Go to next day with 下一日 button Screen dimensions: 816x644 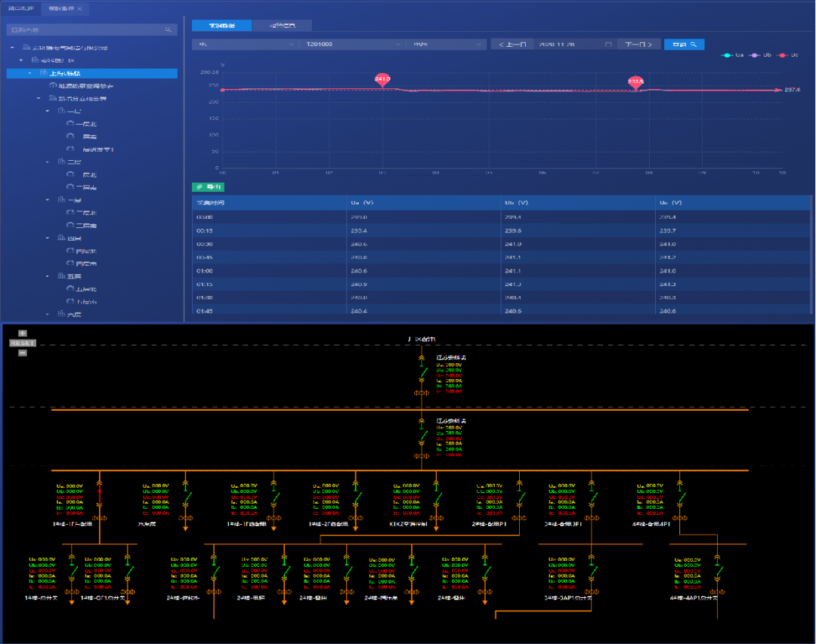(639, 45)
